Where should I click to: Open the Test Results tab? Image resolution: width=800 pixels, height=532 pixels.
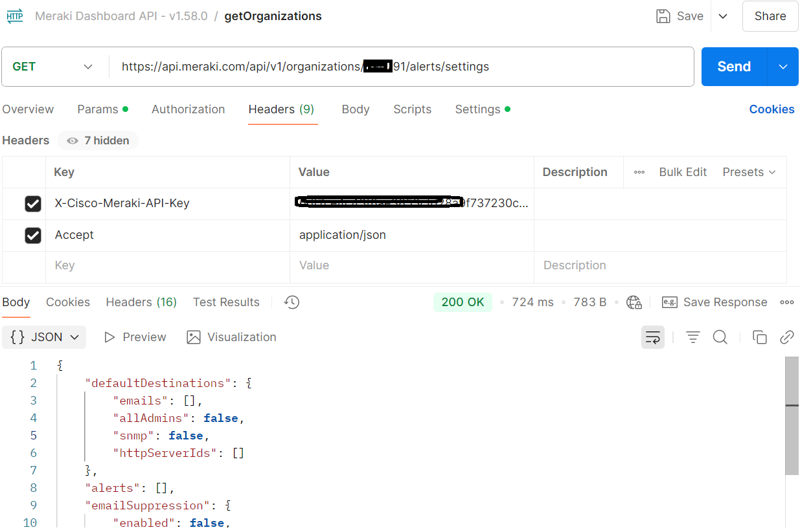[226, 302]
